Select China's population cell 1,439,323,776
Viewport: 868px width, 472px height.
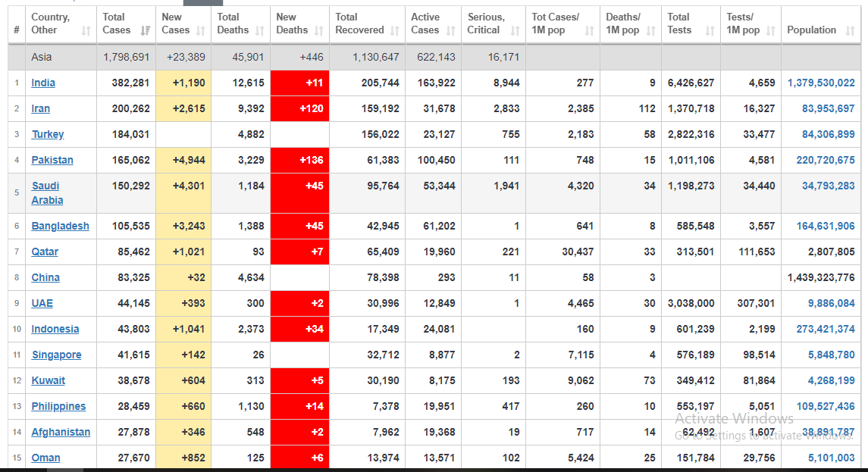click(x=821, y=277)
